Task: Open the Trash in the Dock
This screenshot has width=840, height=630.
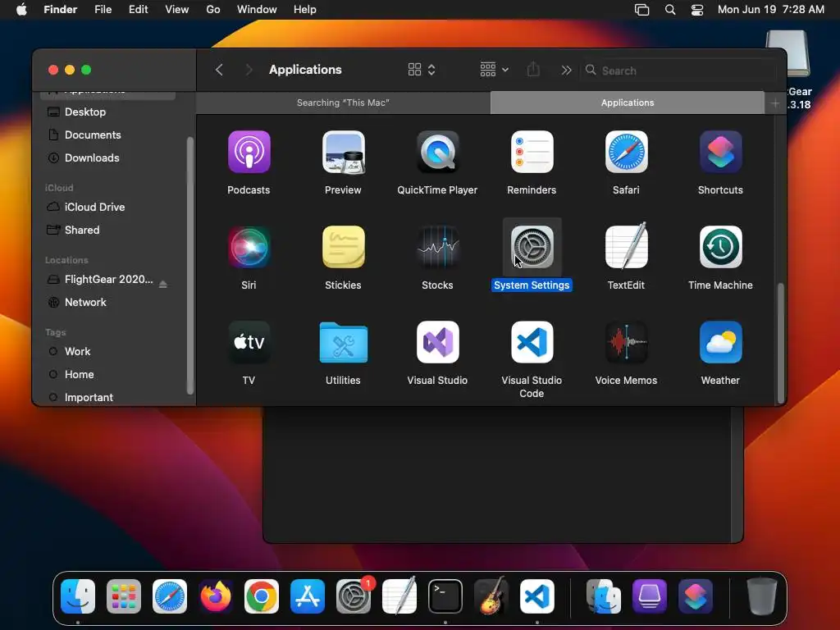Action: pyautogui.click(x=762, y=596)
